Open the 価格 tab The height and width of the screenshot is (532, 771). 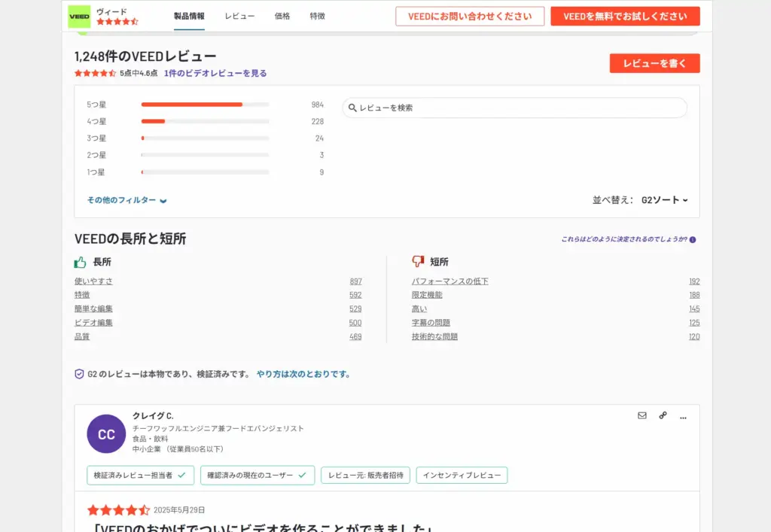[282, 17]
